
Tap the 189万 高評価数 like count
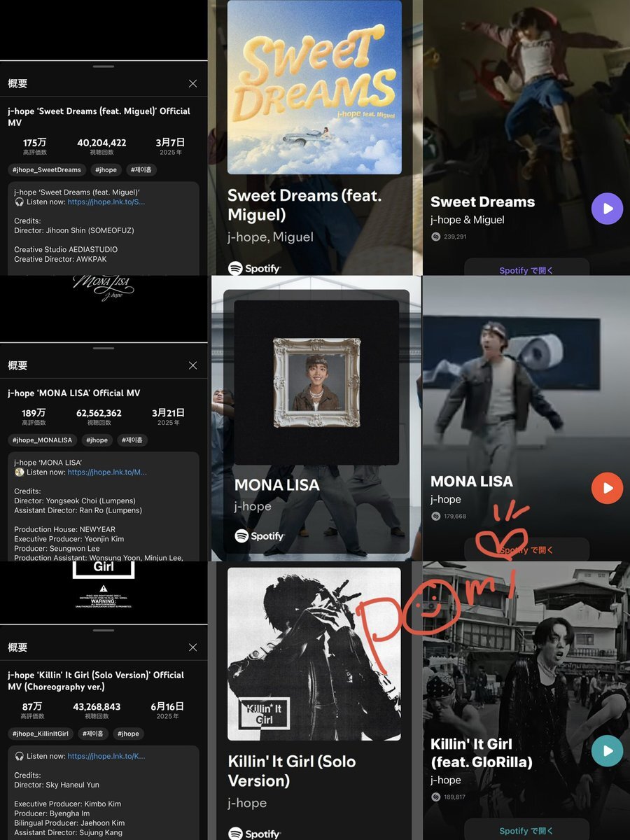pyautogui.click(x=34, y=416)
